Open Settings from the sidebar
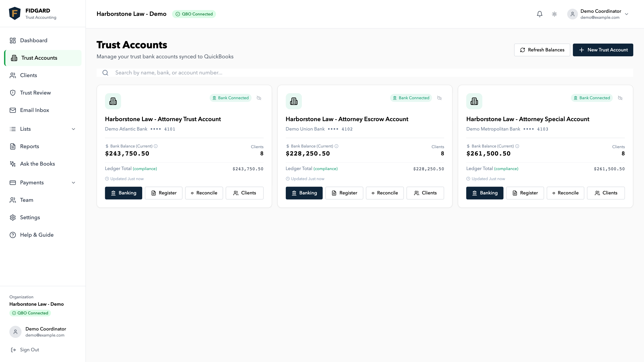Image resolution: width=644 pixels, height=362 pixels. coord(43,217)
